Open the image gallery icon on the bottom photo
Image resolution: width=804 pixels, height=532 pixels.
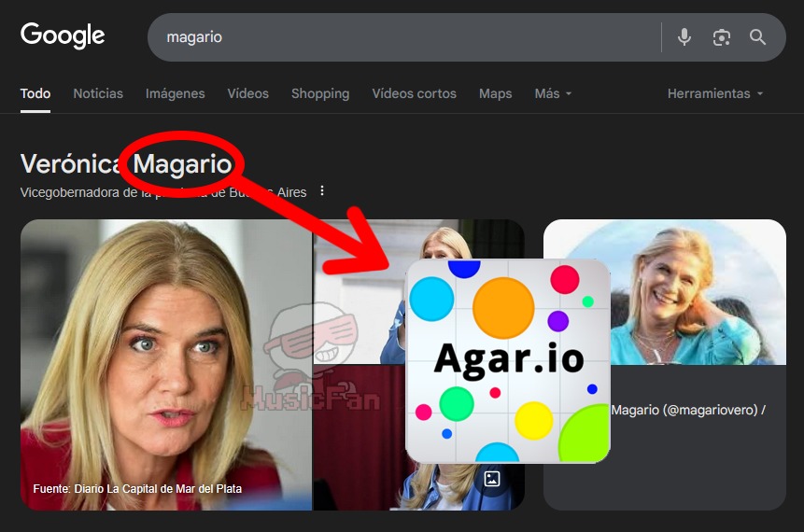pyautogui.click(x=492, y=479)
